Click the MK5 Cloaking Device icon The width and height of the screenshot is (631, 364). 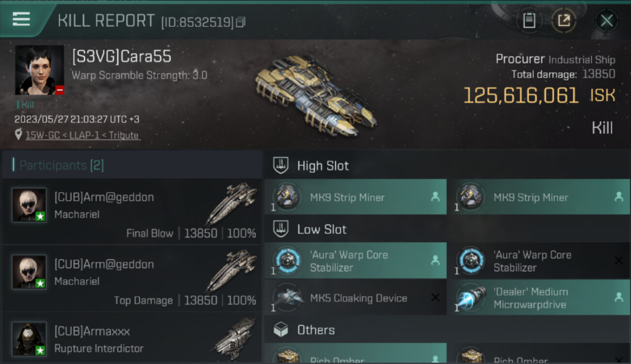(x=286, y=298)
